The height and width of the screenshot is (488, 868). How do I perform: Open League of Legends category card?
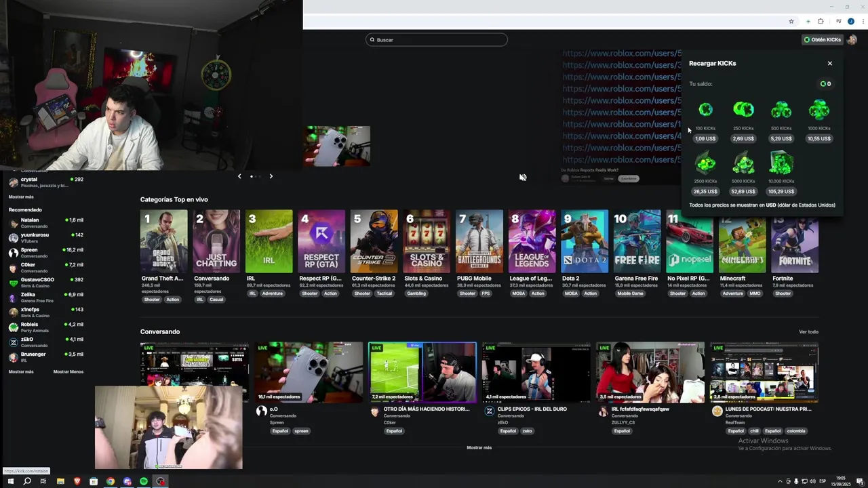pyautogui.click(x=532, y=241)
